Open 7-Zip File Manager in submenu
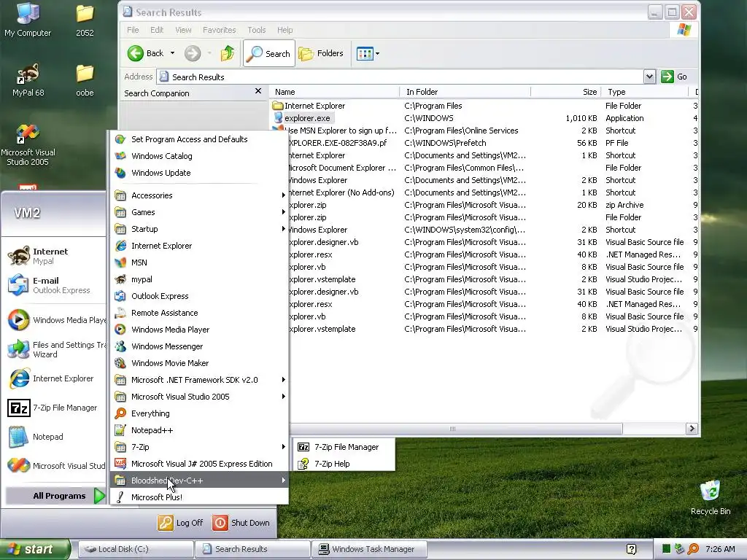The width and height of the screenshot is (747, 560). tap(344, 447)
